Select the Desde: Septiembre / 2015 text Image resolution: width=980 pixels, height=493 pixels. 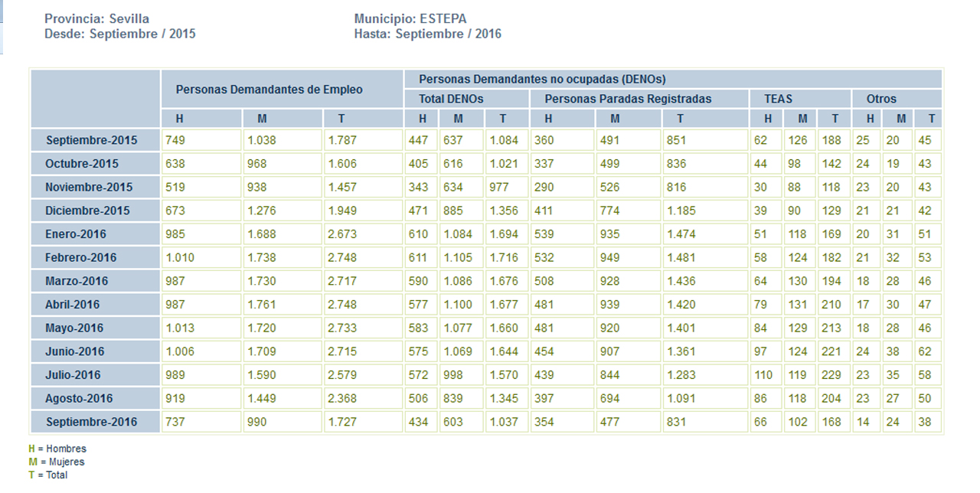[x=120, y=34]
